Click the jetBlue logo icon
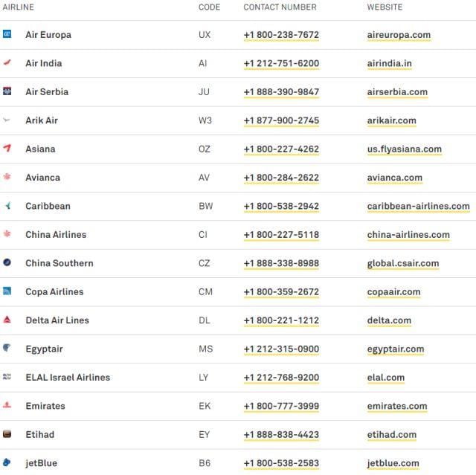 click(7, 462)
